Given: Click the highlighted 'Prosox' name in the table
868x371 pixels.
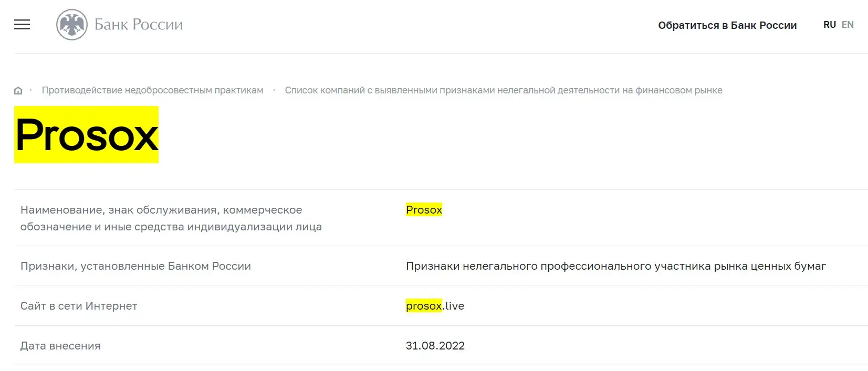Looking at the screenshot, I should tap(423, 209).
